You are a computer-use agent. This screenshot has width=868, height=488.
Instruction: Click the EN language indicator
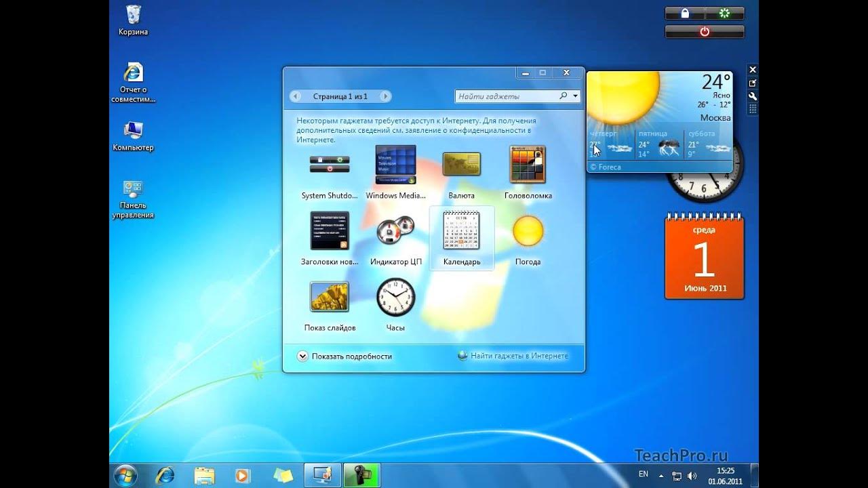tap(644, 474)
